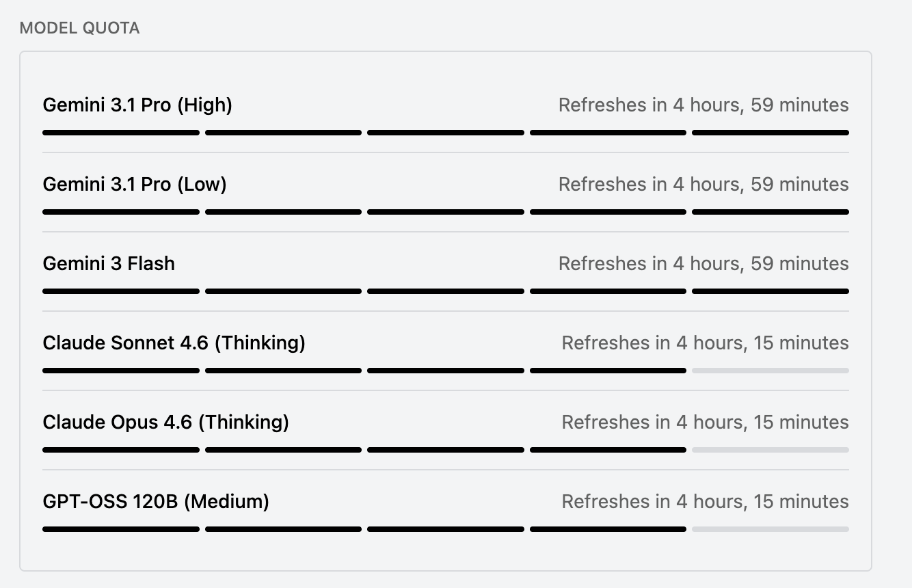Click the GPT-OSS 120B (Medium) model name
The image size is (912, 588).
click(x=156, y=502)
